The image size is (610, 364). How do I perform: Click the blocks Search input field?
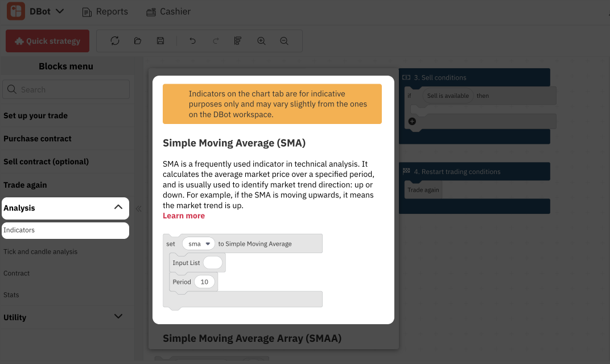(x=66, y=89)
